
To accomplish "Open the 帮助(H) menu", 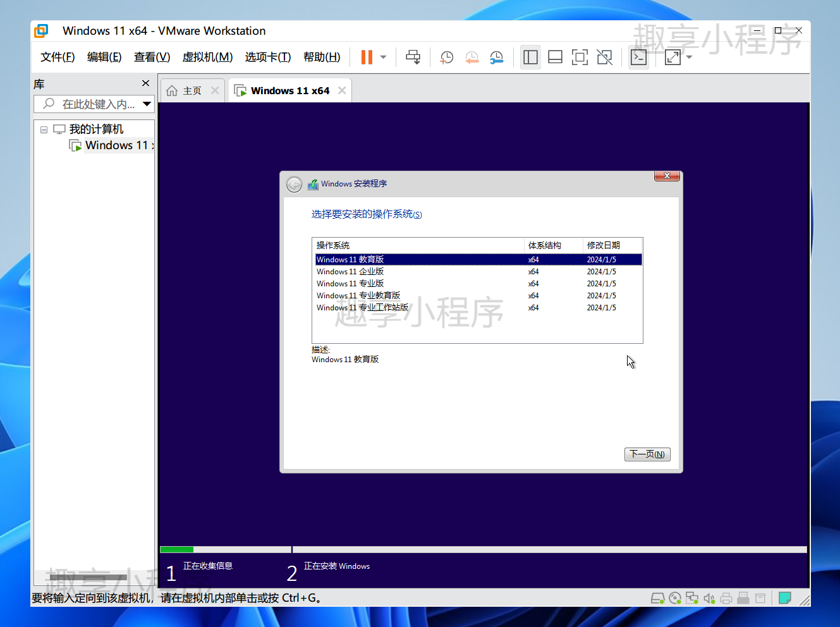I will click(322, 58).
